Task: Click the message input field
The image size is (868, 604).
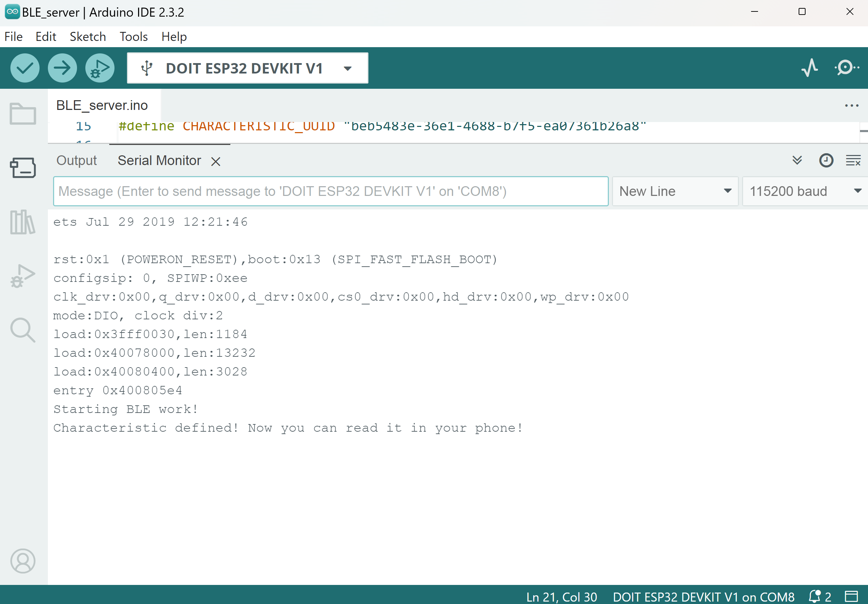Action: [330, 191]
